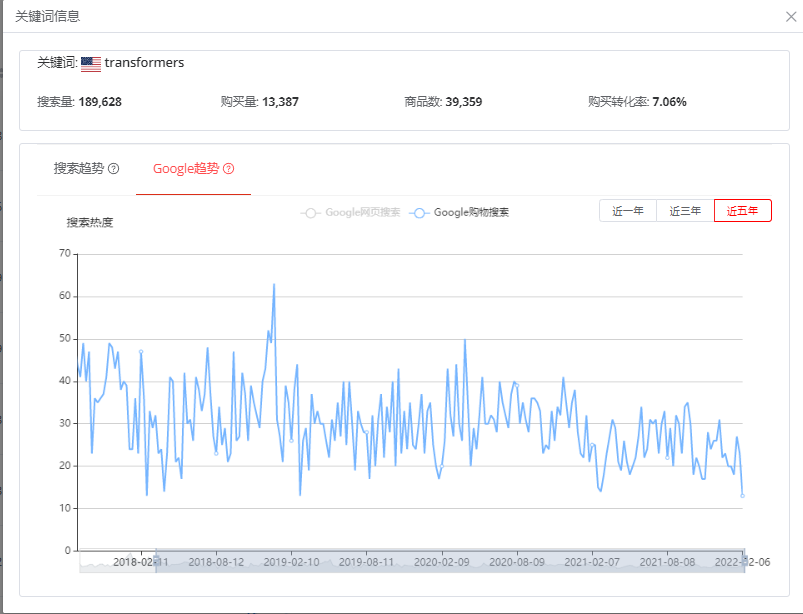
Task: Toggle the Google网页搜索 series label
Action: click(x=362, y=213)
